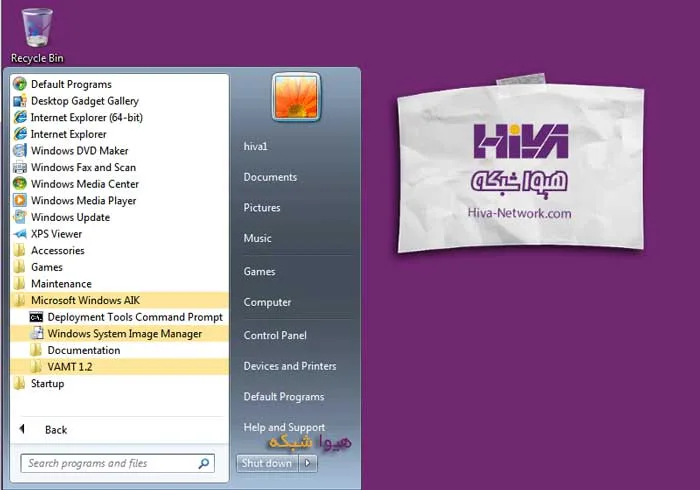The width and height of the screenshot is (700, 490).
Task: Click the Windows DVD Maker icon
Action: click(x=20, y=150)
